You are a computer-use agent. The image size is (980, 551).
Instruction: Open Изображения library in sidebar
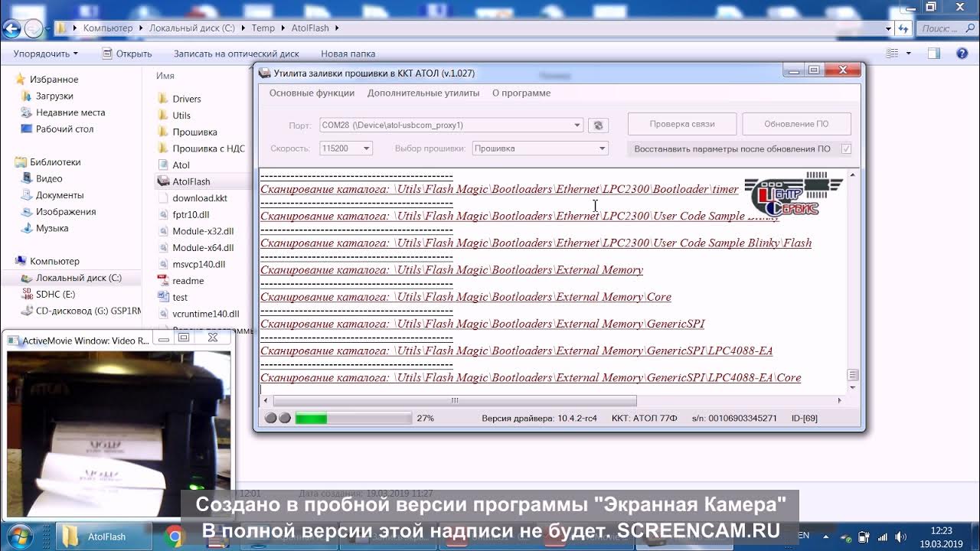point(66,212)
